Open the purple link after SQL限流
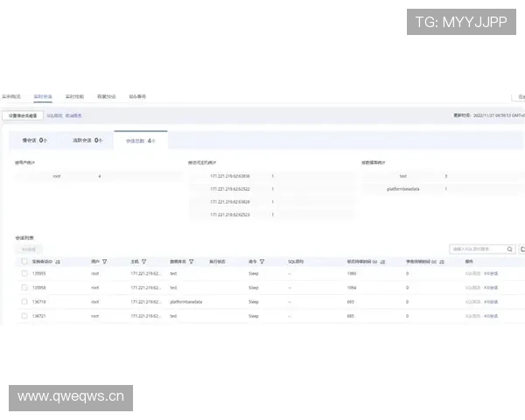This screenshot has width=525, height=420. pyautogui.click(x=73, y=115)
